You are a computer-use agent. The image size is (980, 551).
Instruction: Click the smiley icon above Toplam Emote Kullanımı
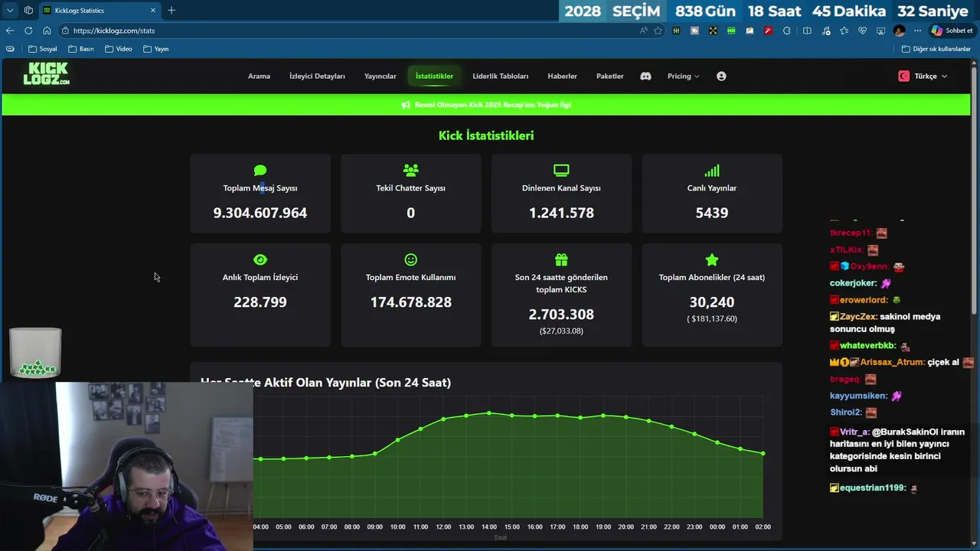pyautogui.click(x=410, y=259)
